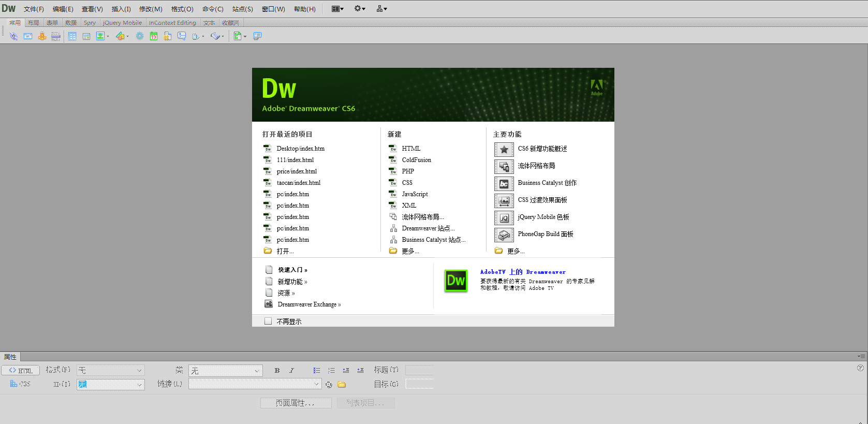868x424 pixels.
Task: Switch to the jQuery Mobile insert tab
Action: pyautogui.click(x=122, y=23)
